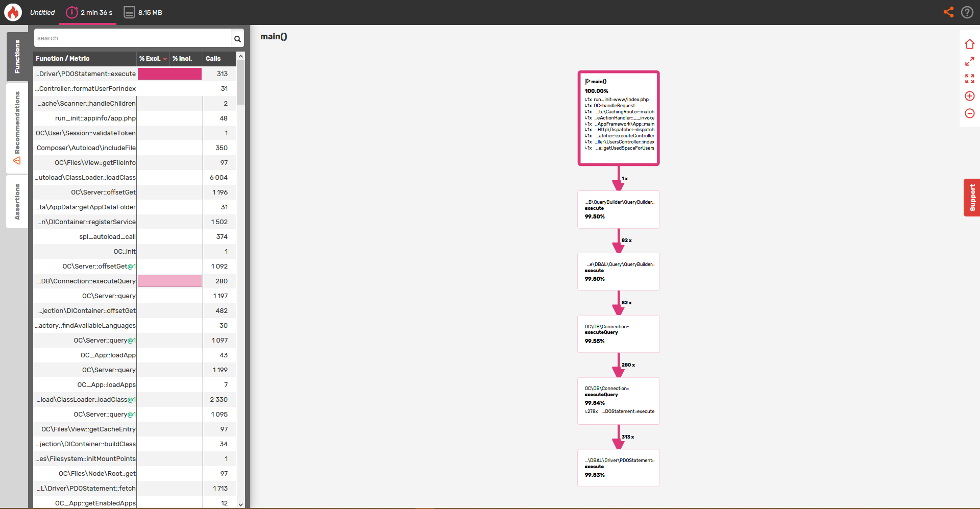Click the function list scroll up arrow
Screen dimensions: 980x509
(x=241, y=56)
